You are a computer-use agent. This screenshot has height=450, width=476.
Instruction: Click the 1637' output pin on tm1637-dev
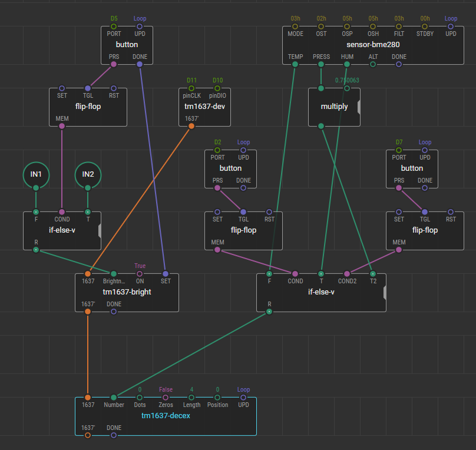tap(191, 126)
